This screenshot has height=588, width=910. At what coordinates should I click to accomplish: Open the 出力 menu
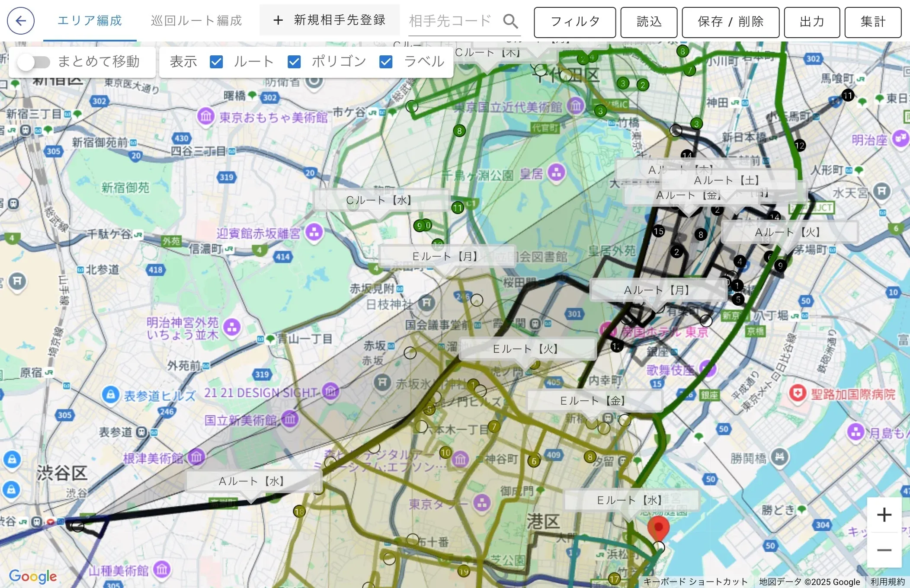(x=811, y=22)
